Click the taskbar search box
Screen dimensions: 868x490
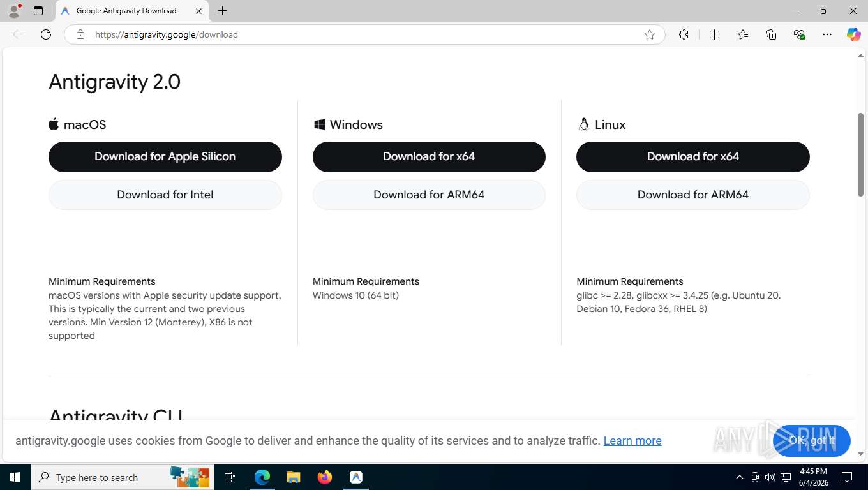point(121,477)
